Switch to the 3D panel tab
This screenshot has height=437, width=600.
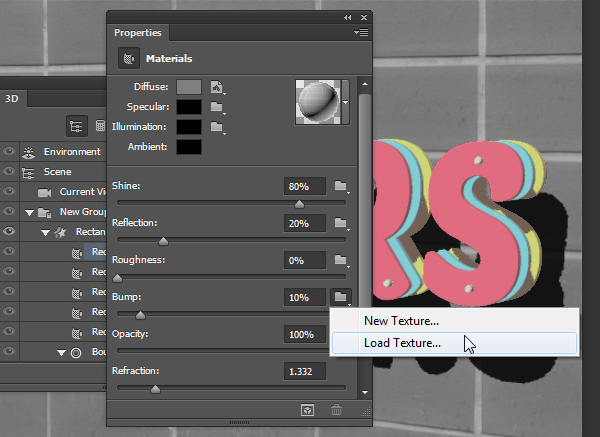coord(12,98)
